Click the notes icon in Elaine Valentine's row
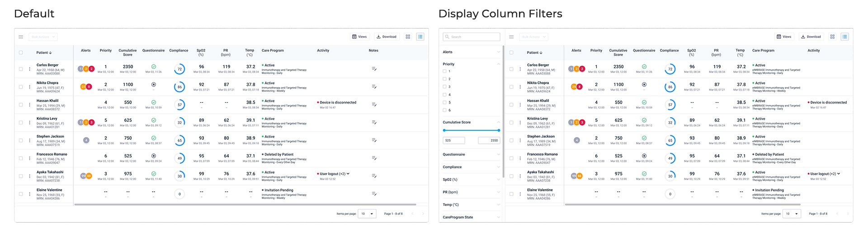 pyautogui.click(x=374, y=194)
